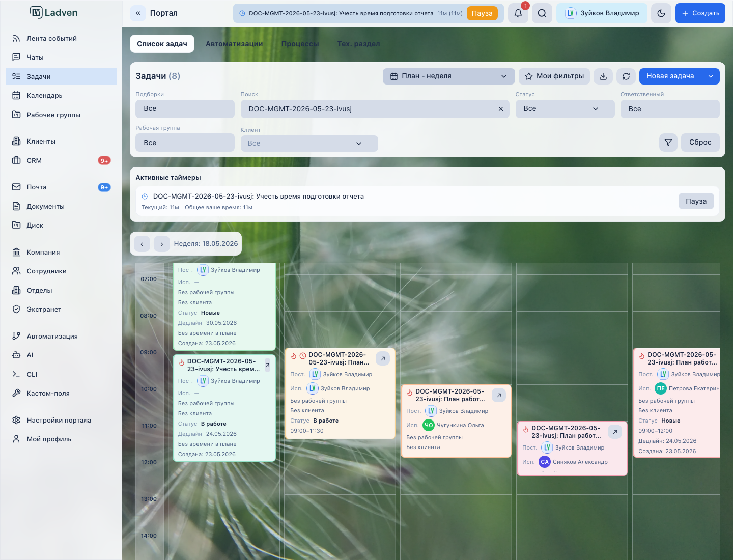Viewport: 733px width, 560px height.
Task: Open the notifications bell
Action: [x=518, y=13]
